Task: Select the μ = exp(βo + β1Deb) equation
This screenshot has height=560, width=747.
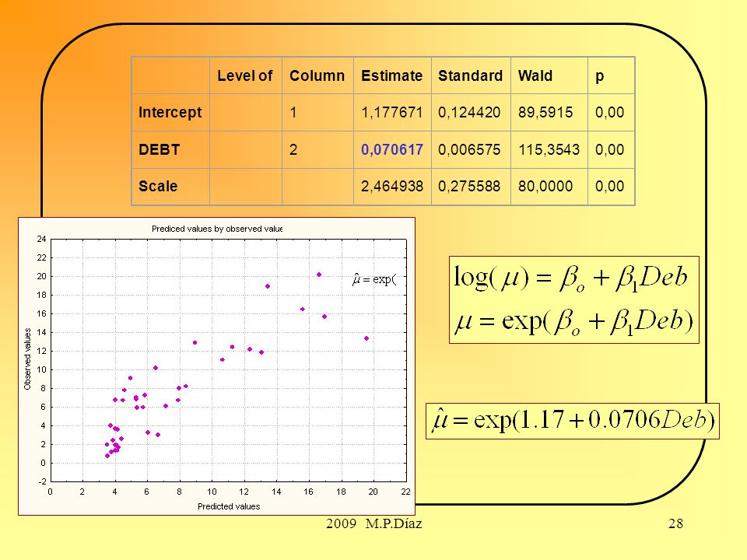Action: coord(573,321)
